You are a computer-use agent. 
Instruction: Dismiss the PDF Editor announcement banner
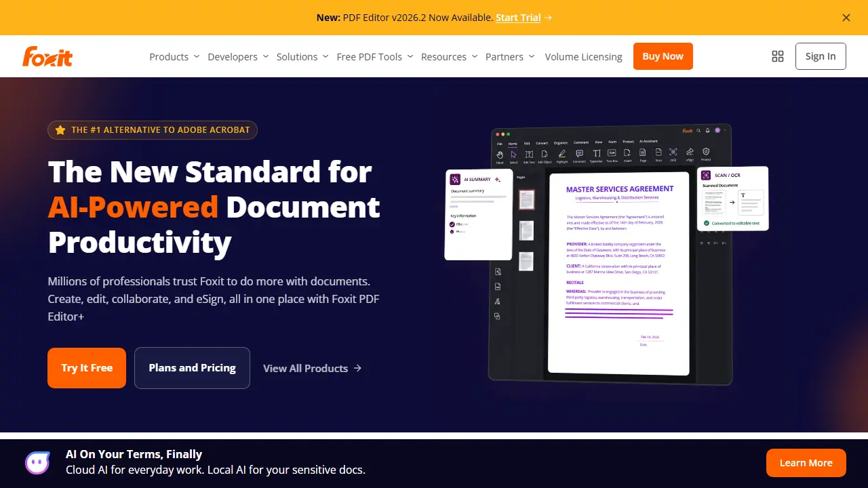(x=846, y=18)
